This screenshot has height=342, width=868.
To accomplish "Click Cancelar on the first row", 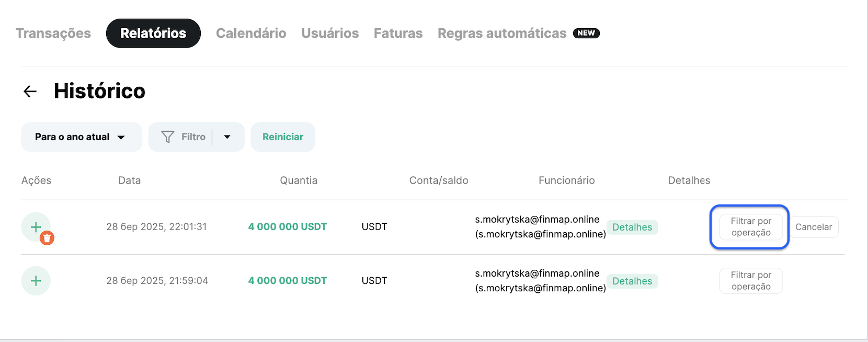I will pos(814,227).
